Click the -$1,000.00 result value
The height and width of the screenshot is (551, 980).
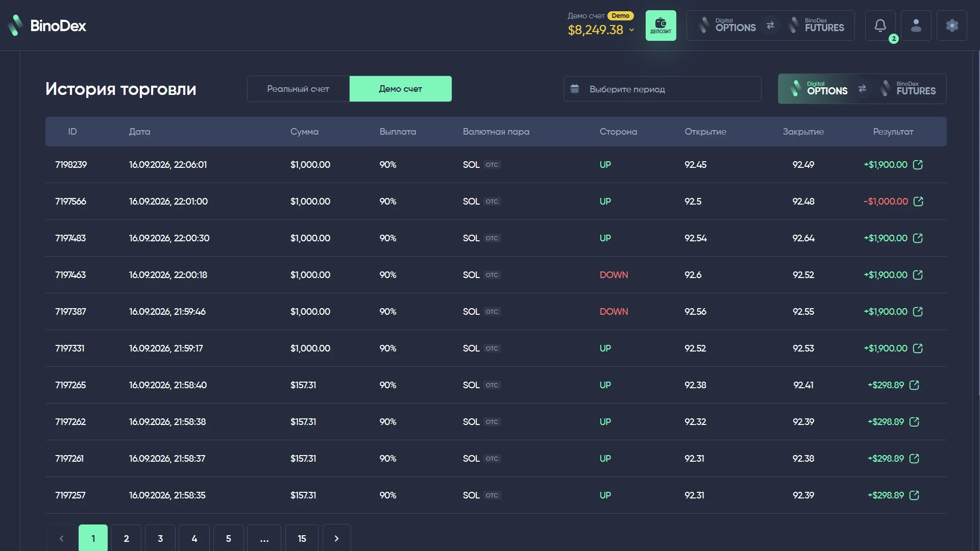[x=886, y=202]
